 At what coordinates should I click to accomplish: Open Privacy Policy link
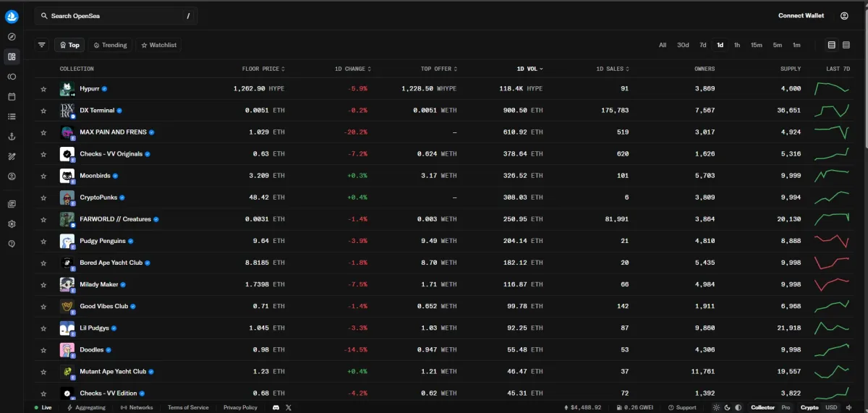click(240, 407)
